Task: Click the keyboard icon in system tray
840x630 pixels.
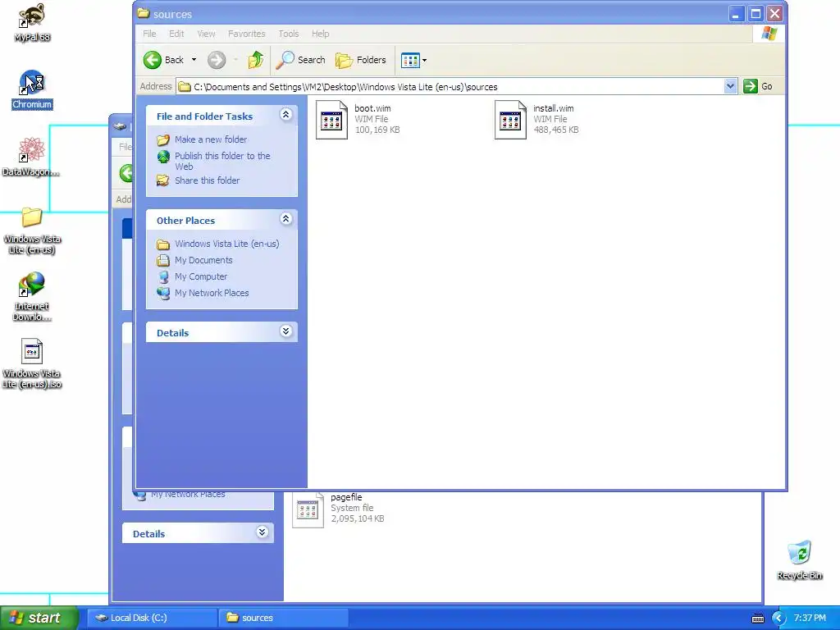Action: 757,619
